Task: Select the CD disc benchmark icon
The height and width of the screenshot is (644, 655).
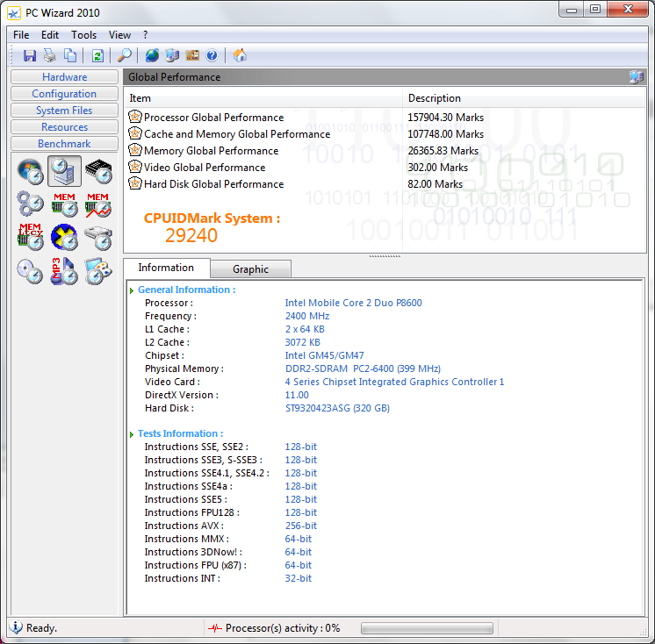Action: (30, 271)
